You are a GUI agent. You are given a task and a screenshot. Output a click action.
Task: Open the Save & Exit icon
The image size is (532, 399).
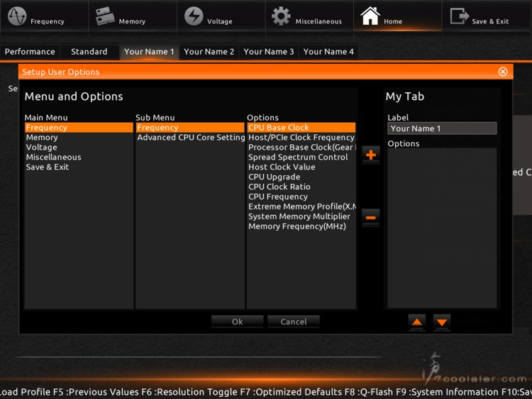point(460,16)
